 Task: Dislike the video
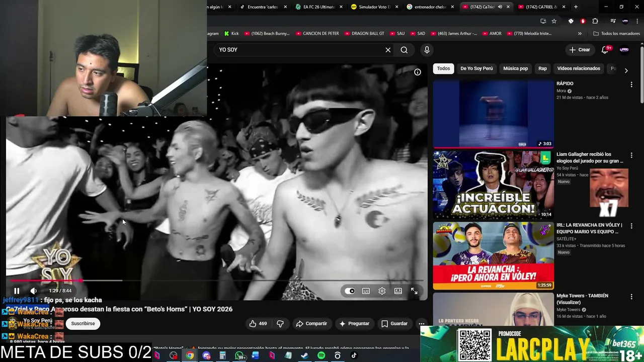[280, 323]
